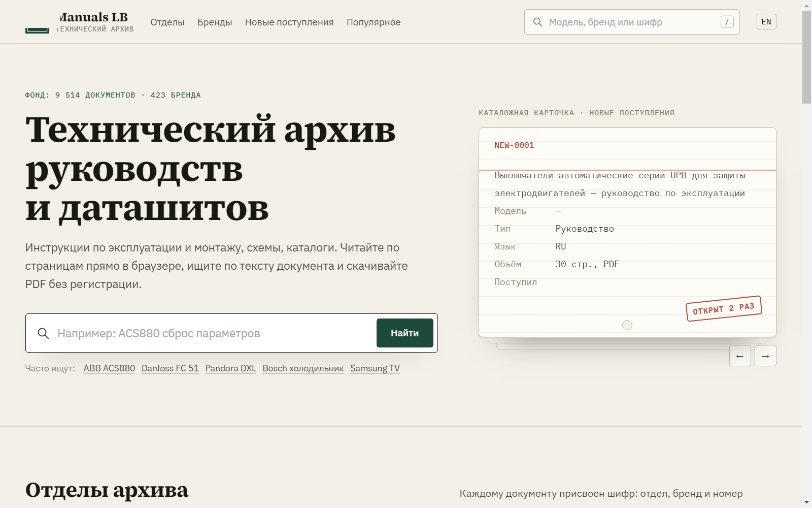The image size is (812, 508).
Task: Open the Популярное menu item
Action: tap(374, 22)
